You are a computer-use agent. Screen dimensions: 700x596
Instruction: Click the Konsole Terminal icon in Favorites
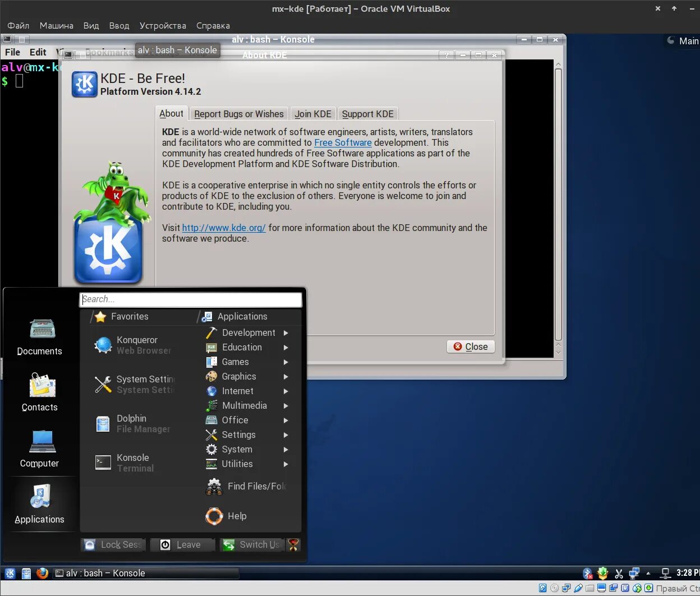click(103, 463)
